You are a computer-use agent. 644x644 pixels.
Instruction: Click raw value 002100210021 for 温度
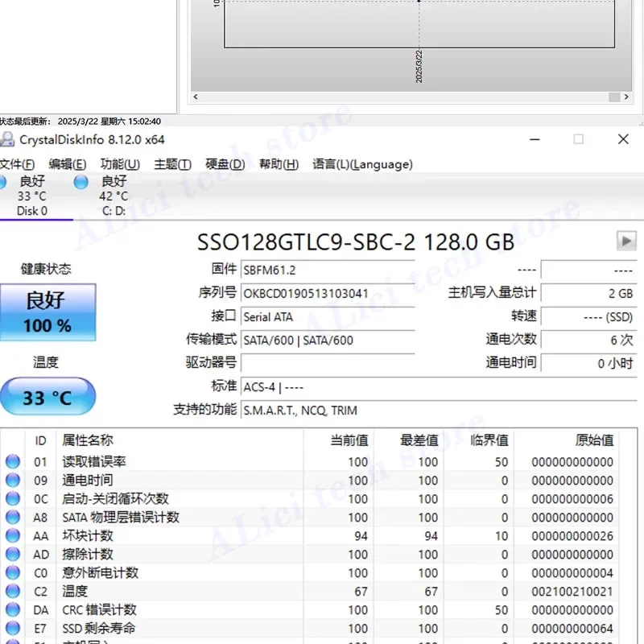tap(572, 592)
